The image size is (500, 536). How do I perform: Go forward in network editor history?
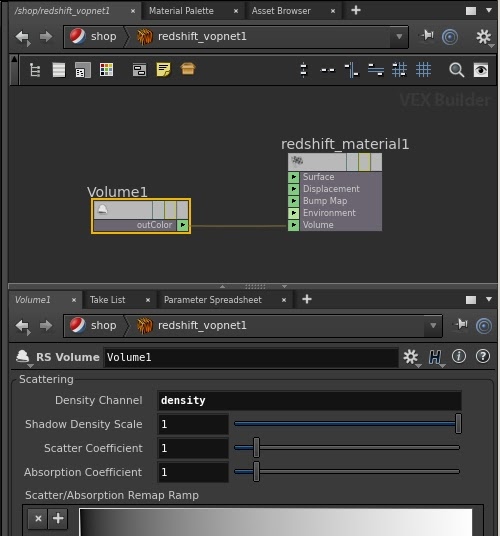click(x=46, y=36)
